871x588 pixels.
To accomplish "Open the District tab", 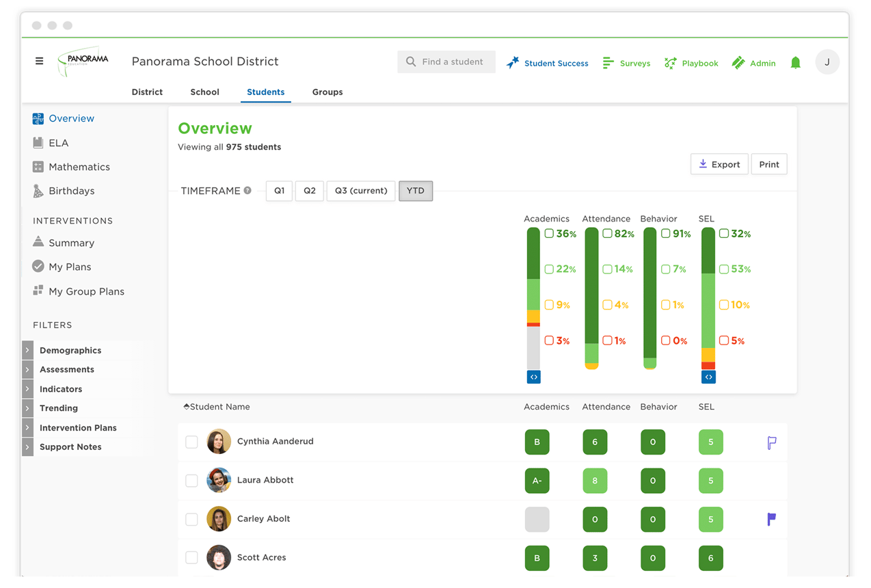I will 147,92.
